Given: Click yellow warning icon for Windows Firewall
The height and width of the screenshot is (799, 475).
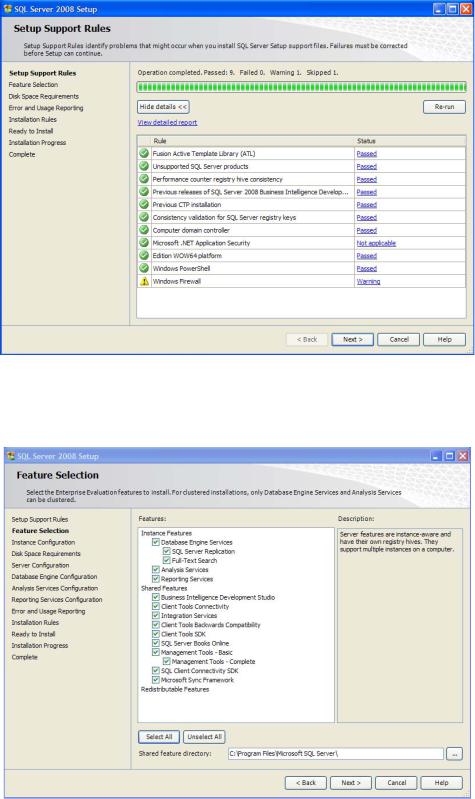Looking at the screenshot, I should (144, 281).
